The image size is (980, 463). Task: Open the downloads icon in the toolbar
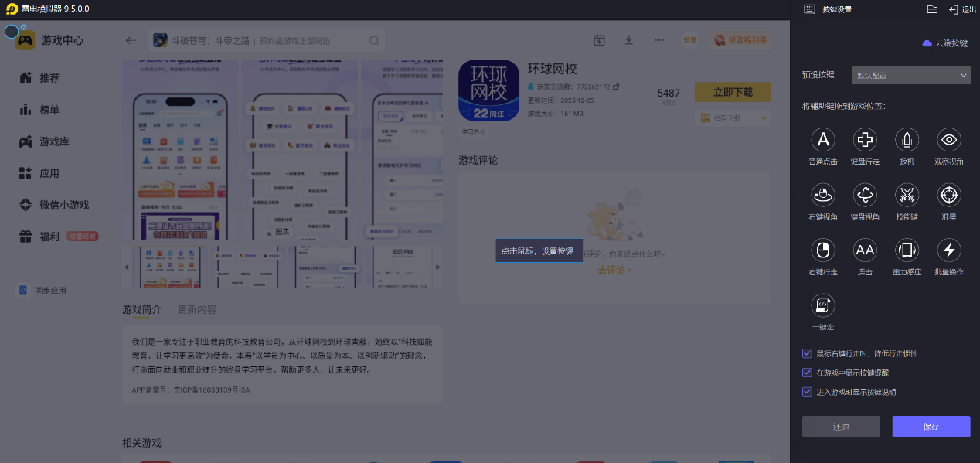[x=629, y=40]
